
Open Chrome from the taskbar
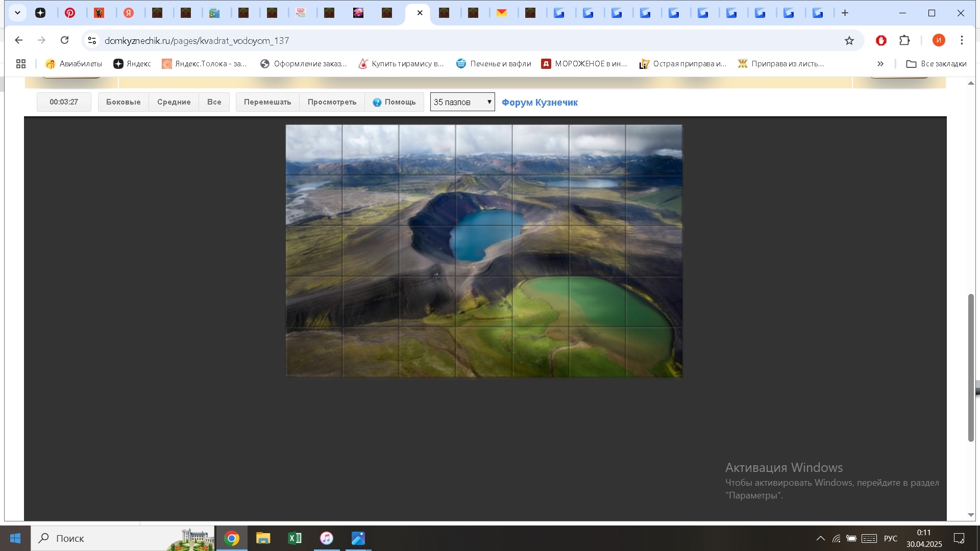pyautogui.click(x=232, y=538)
